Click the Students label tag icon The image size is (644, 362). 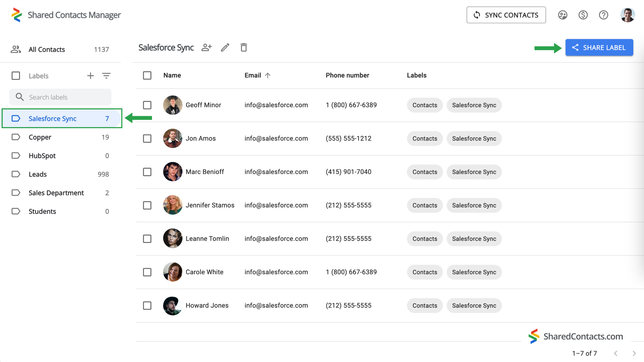click(16, 211)
